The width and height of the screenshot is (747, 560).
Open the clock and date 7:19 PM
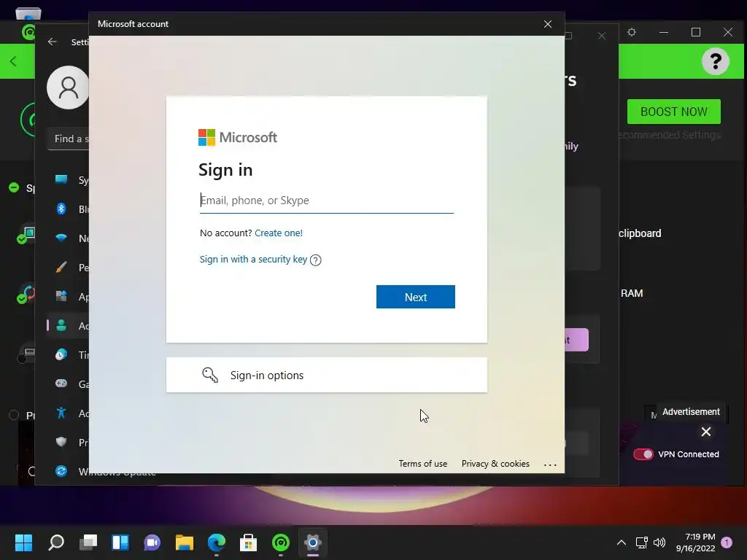[x=695, y=542]
